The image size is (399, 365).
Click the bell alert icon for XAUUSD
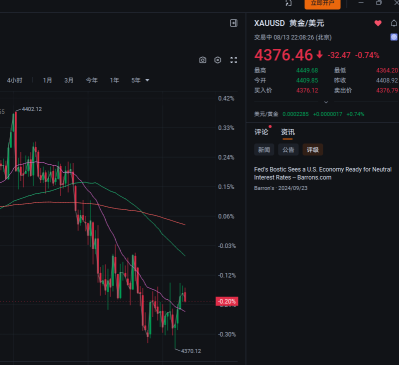click(394, 23)
